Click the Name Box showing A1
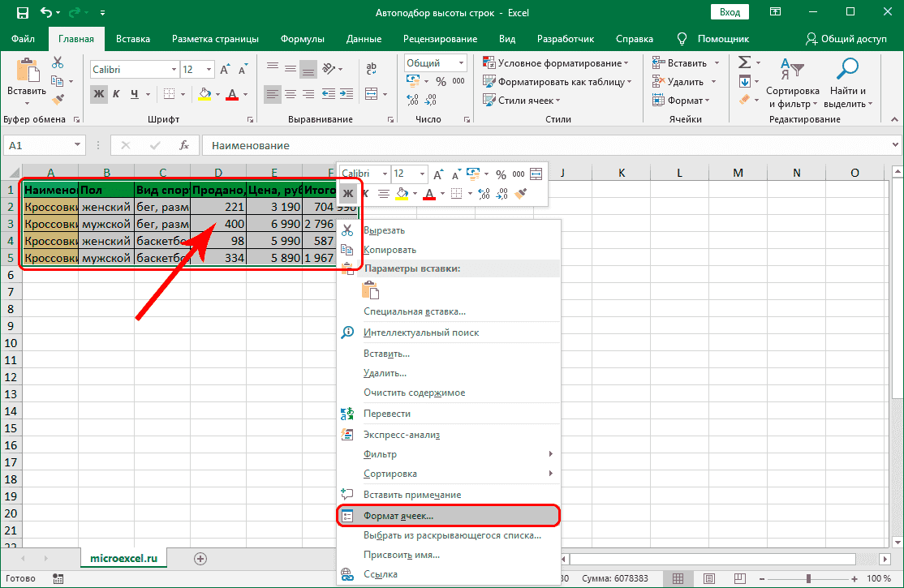This screenshot has height=588, width=904. click(38, 145)
